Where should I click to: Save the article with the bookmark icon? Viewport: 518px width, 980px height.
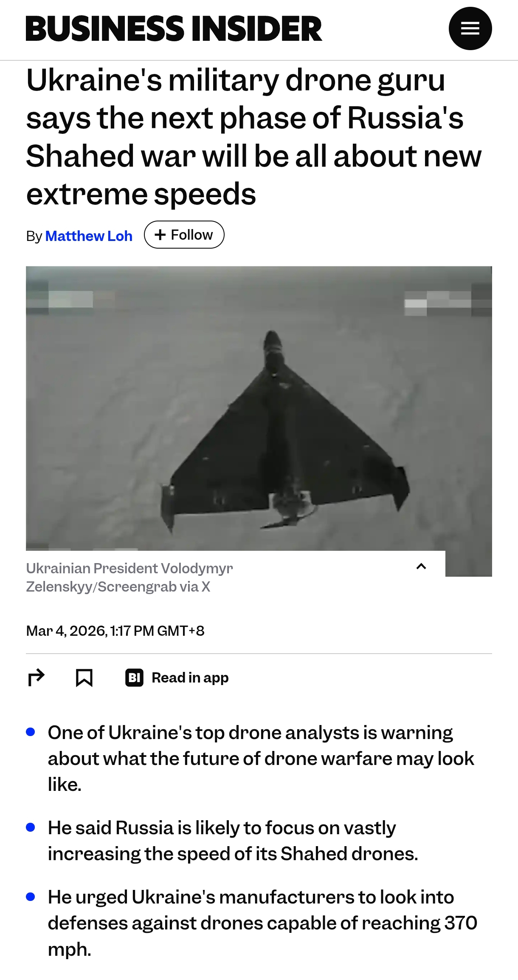(x=84, y=677)
